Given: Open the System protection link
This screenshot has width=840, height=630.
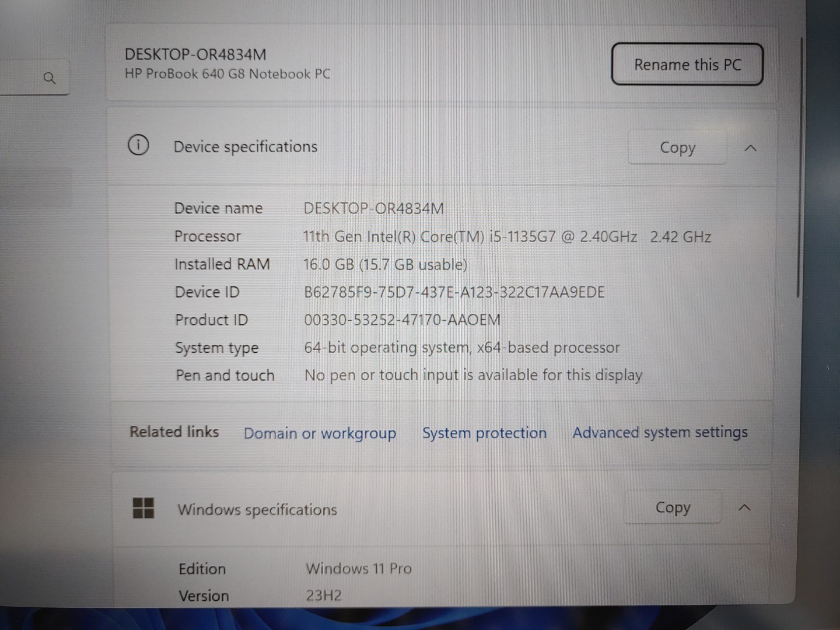Looking at the screenshot, I should [x=484, y=433].
